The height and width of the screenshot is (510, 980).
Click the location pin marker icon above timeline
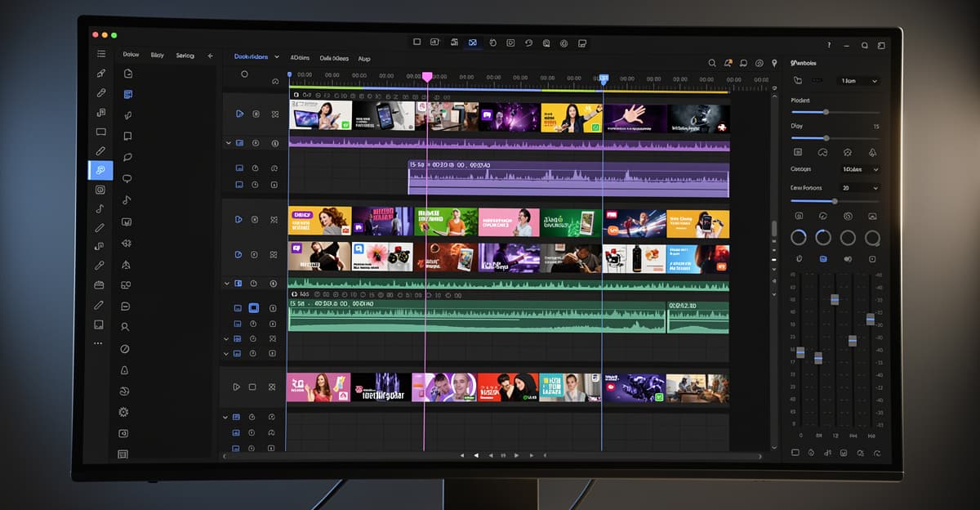(x=774, y=63)
